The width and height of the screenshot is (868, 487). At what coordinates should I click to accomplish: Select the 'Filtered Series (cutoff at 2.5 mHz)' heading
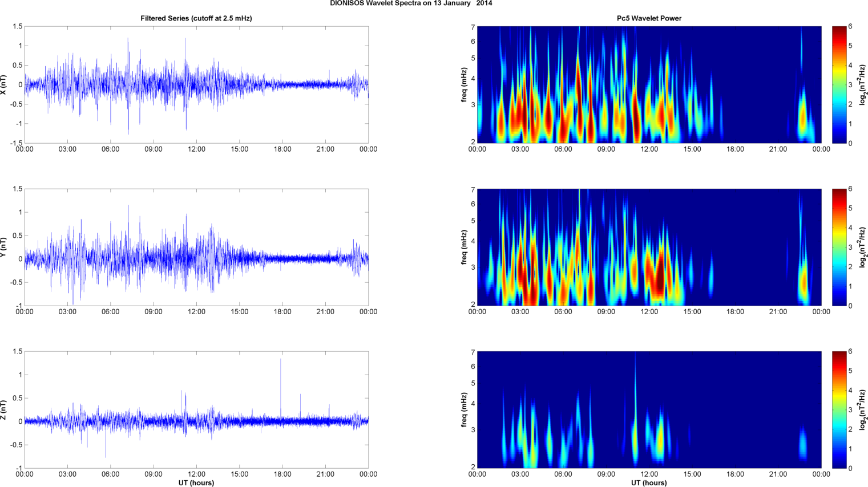[x=196, y=18]
